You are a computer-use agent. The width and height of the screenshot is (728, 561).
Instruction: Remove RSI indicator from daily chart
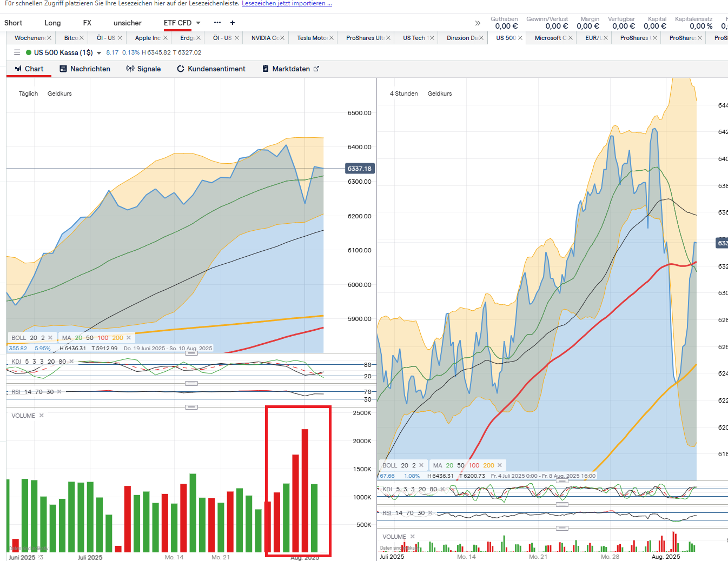(59, 392)
